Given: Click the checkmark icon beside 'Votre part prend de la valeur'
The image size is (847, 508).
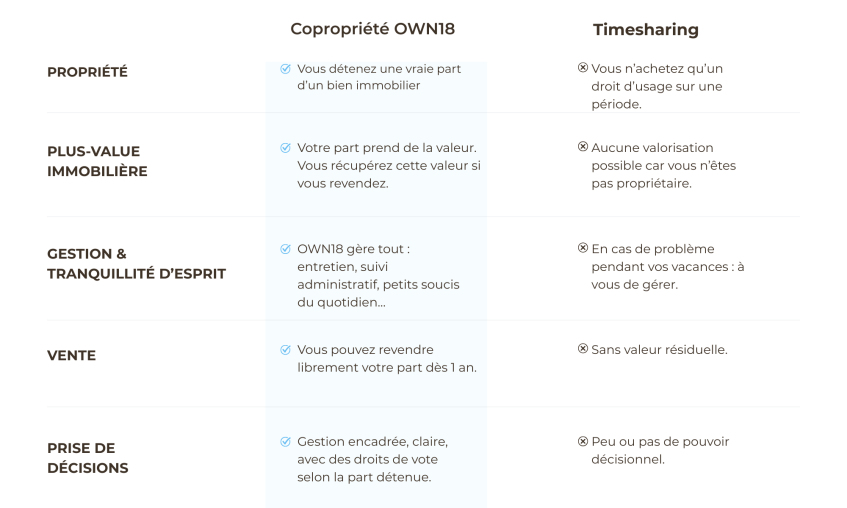Looking at the screenshot, I should pos(286,148).
